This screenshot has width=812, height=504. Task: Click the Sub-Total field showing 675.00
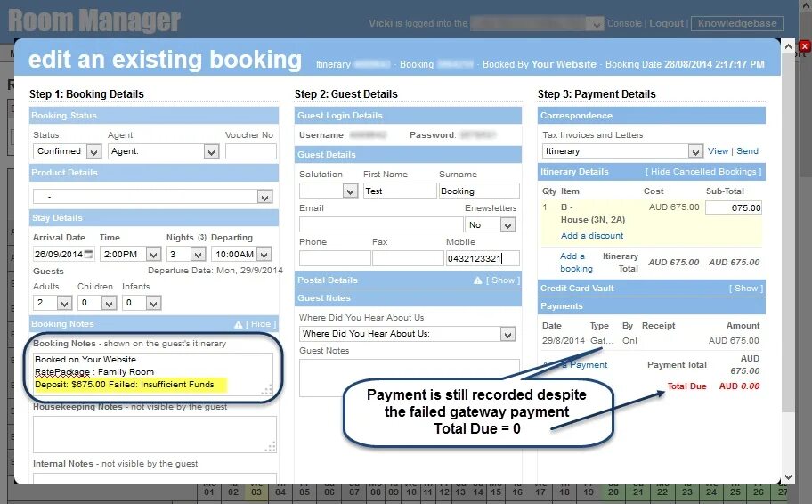tap(734, 207)
